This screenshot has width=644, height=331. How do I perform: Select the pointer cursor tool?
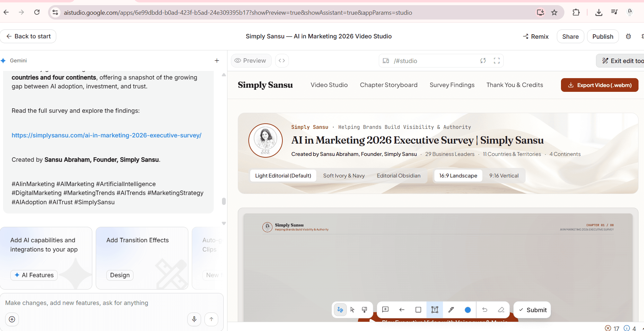click(352, 310)
